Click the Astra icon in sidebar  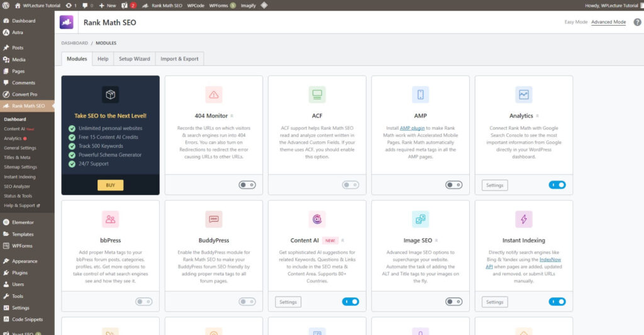pos(6,33)
